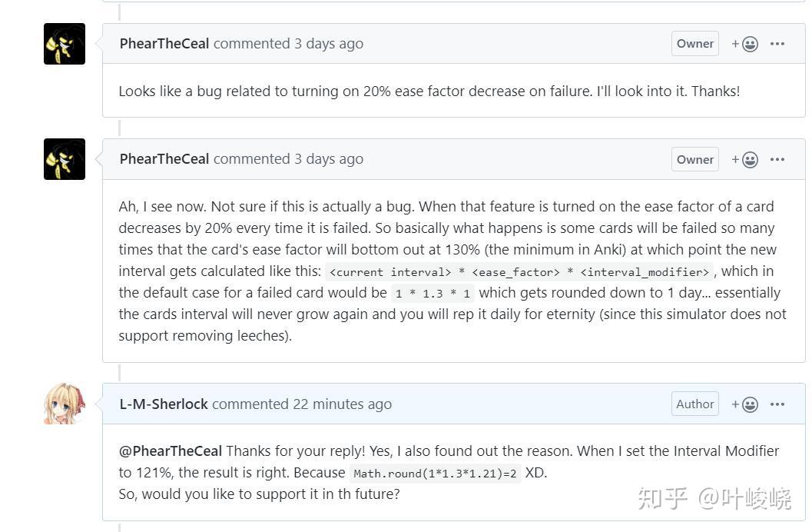The height and width of the screenshot is (532, 812).
Task: Open options menu on first PhearTheCeal comment
Action: point(777,44)
